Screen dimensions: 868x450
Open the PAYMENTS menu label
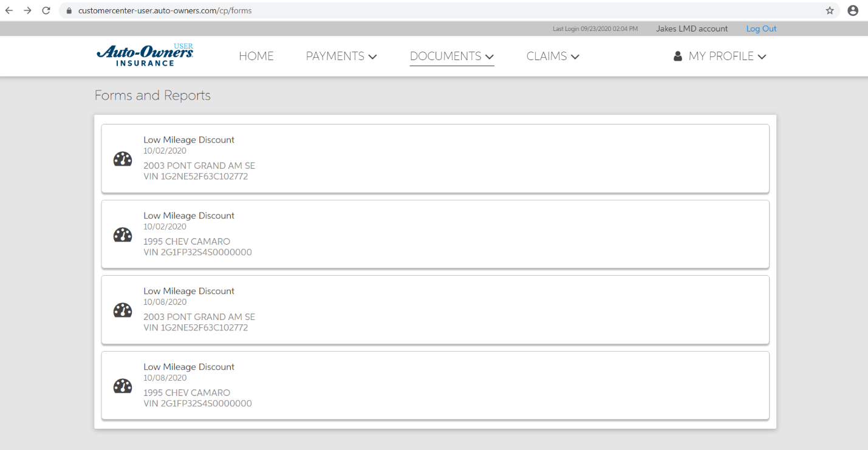(x=335, y=56)
